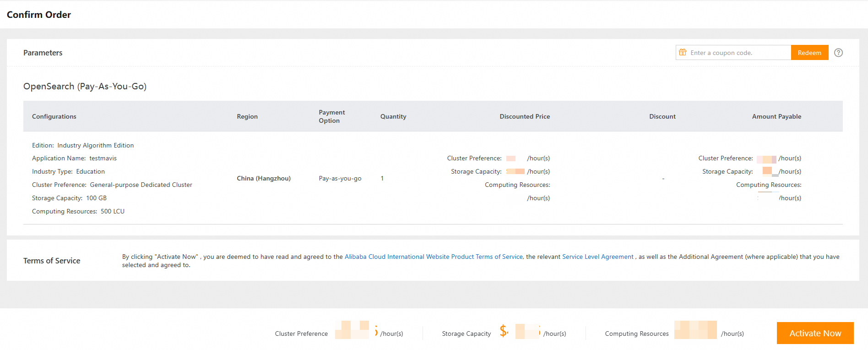
Task: Click the Payment Option column header
Action: coord(331,116)
